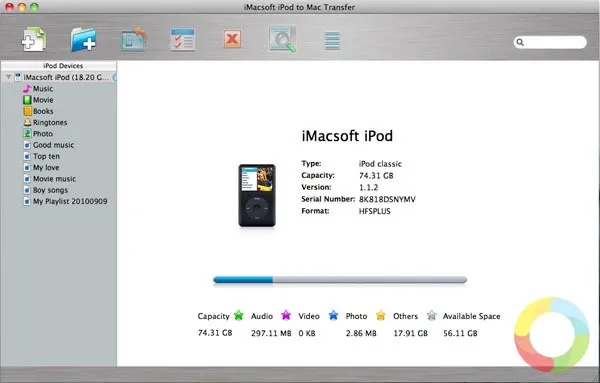The width and height of the screenshot is (600, 383).
Task: Click the 2.86 MB photo value
Action: point(361,333)
